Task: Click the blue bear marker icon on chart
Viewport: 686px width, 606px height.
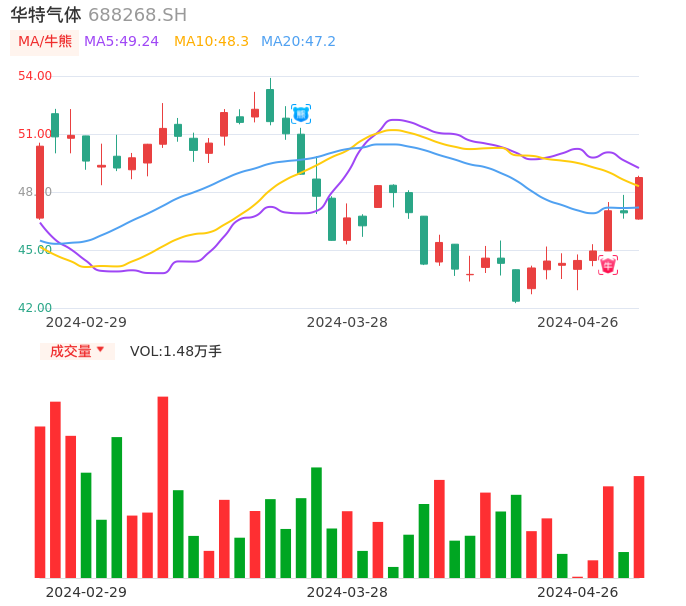Action: coord(301,114)
